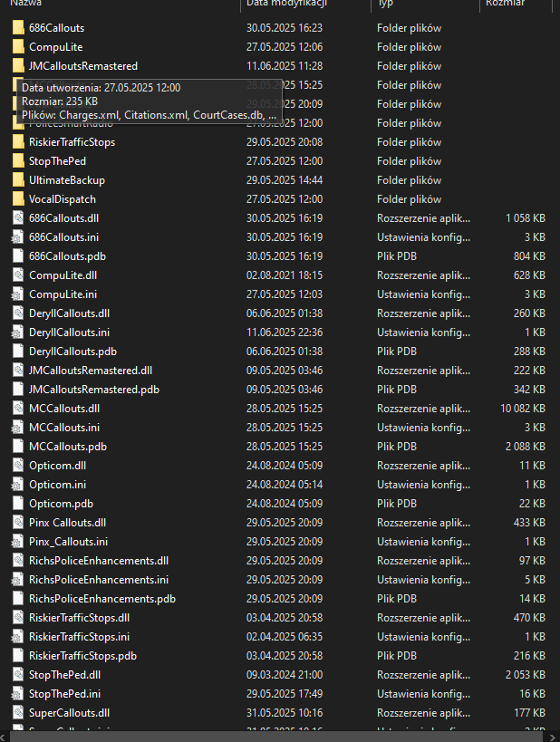This screenshot has height=742, width=560.
Task: Click the DeryllCallouts.ini file icon
Action: (17, 332)
